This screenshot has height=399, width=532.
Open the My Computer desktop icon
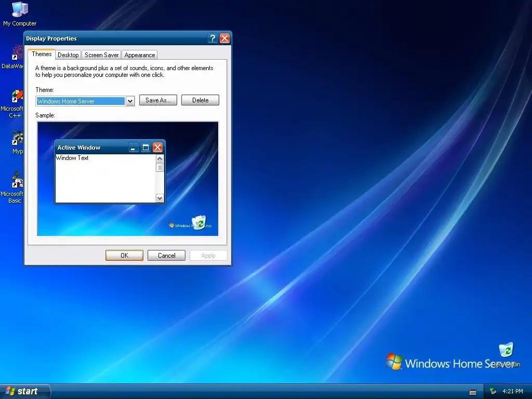[20, 14]
